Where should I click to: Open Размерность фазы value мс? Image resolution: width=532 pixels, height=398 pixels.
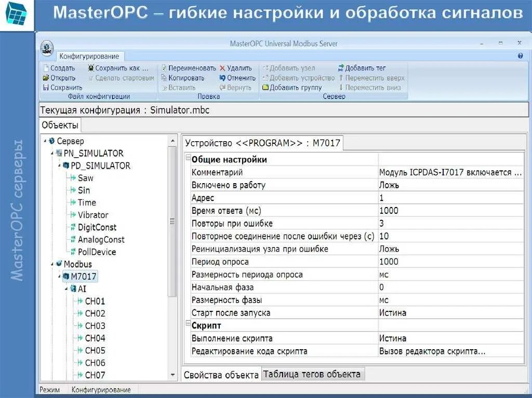[x=451, y=300]
